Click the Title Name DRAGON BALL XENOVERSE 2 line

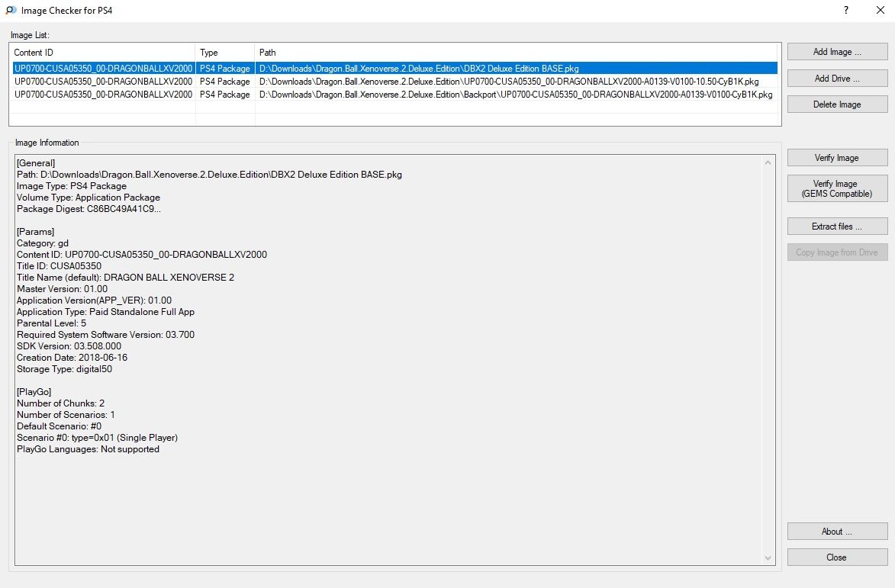(126, 277)
